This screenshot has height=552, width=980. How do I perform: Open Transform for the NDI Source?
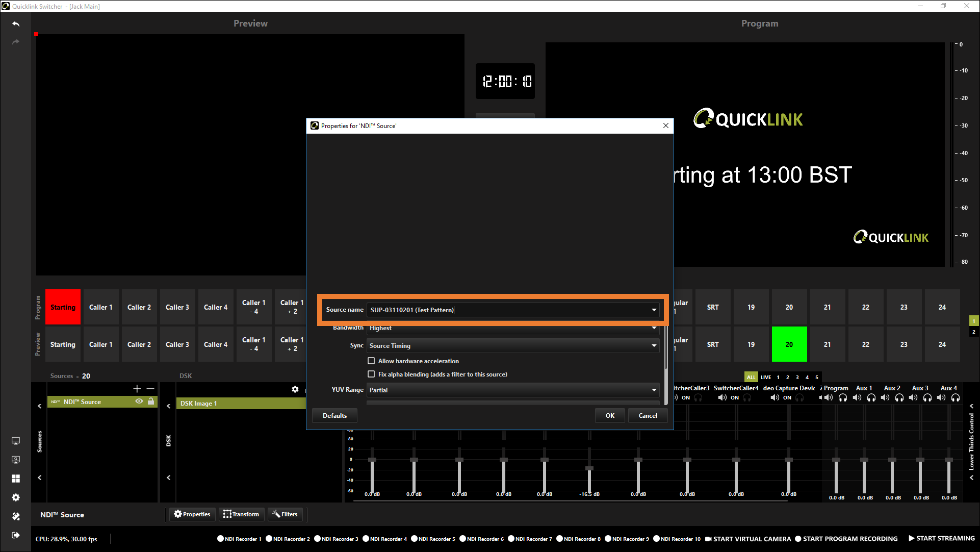pos(242,514)
